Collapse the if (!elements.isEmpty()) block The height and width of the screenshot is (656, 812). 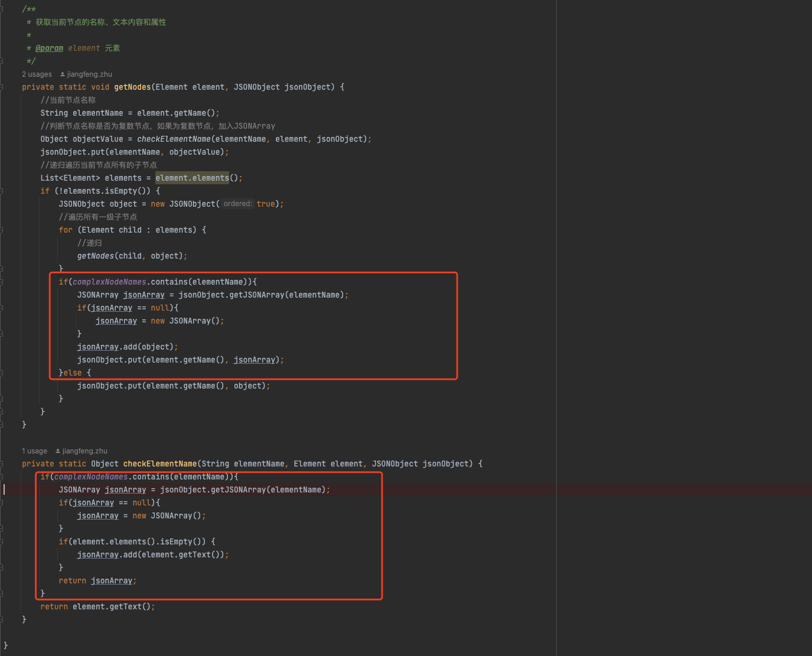pyautogui.click(x=2, y=191)
